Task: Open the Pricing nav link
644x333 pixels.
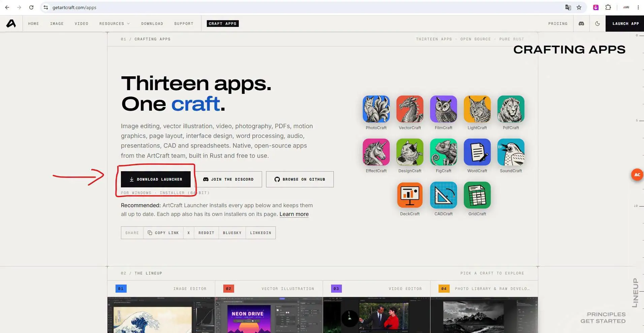Action: click(x=558, y=24)
